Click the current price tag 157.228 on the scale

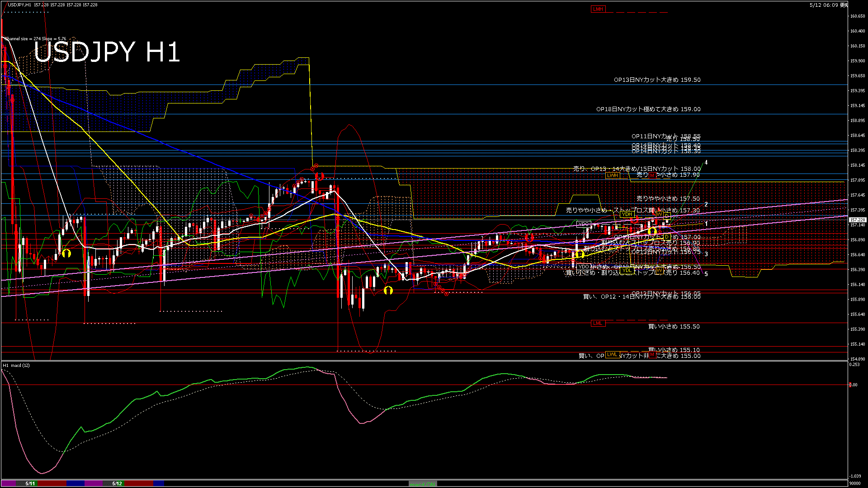858,220
